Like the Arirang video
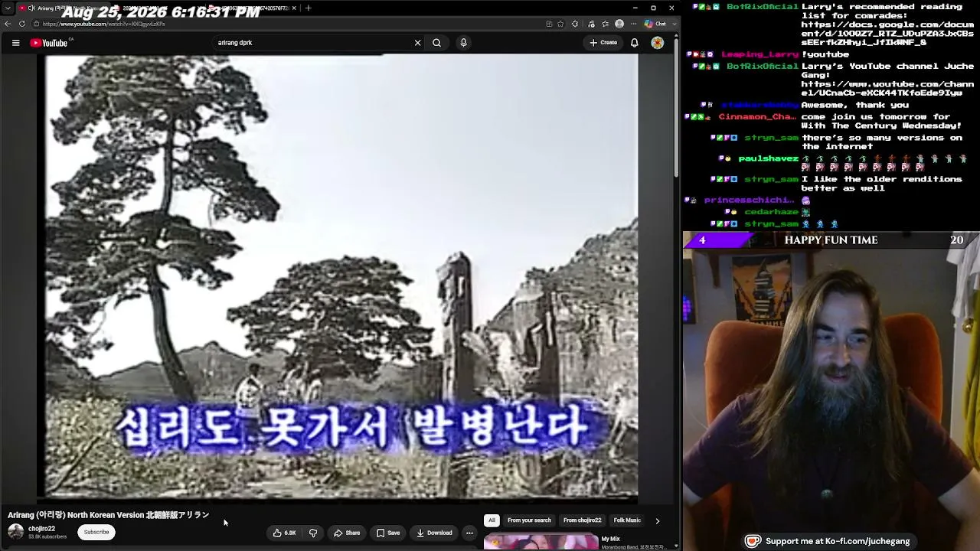Screen dimensions: 980x551 point(284,533)
